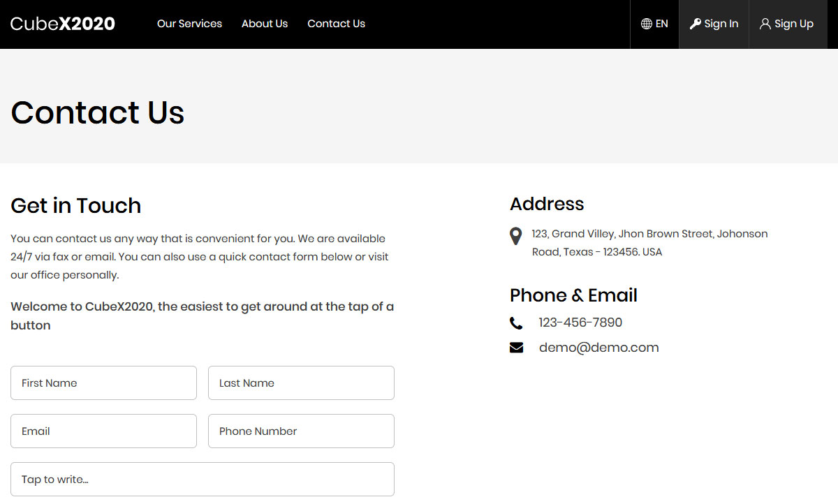
Task: Click the Sign In button
Action: point(714,24)
